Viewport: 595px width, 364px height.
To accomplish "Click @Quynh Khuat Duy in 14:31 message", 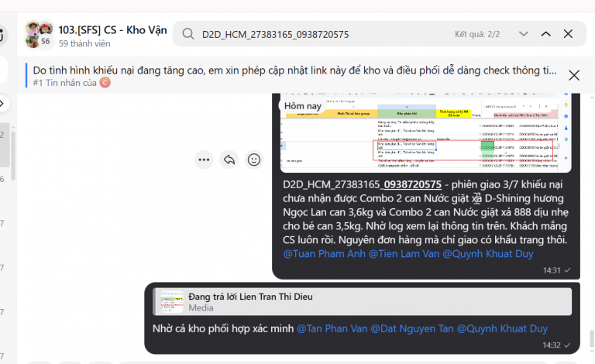I will tap(487, 254).
